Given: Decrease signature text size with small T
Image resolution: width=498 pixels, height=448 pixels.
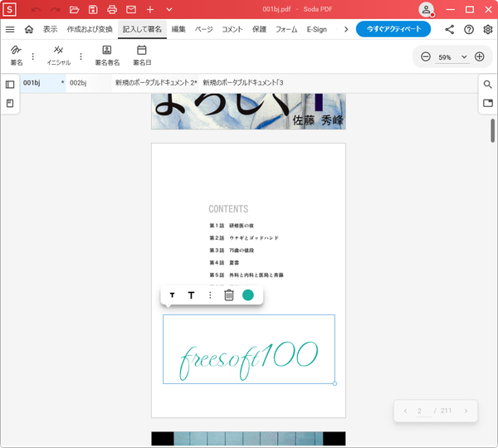Looking at the screenshot, I should pos(172,295).
